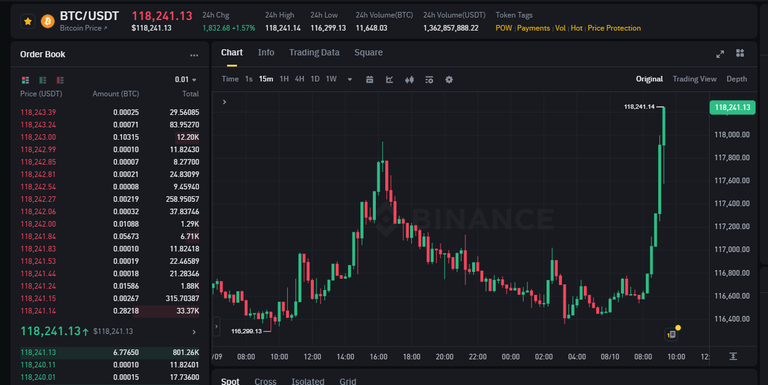Open the 0.01 price grouping dropdown

tap(186, 80)
